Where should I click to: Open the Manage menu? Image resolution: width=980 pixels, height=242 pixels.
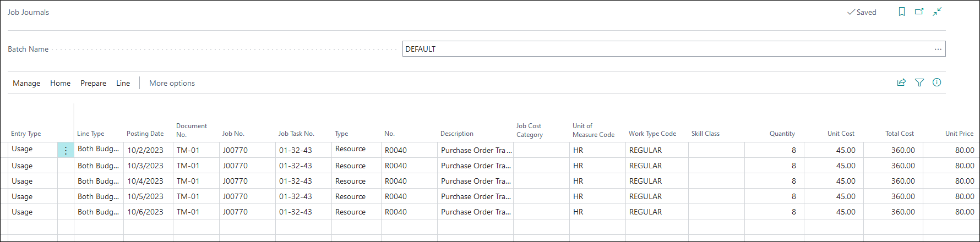tap(26, 83)
